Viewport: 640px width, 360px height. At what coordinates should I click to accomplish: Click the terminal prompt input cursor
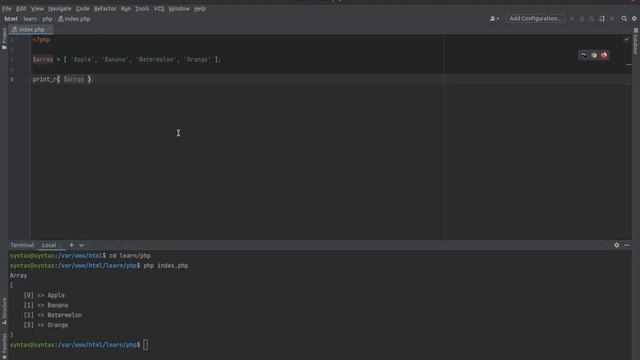click(x=146, y=345)
